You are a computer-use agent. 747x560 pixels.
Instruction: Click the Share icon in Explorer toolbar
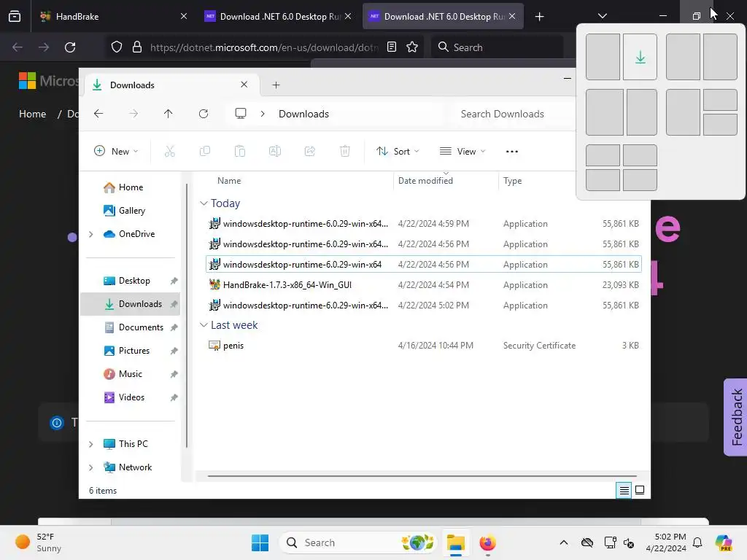click(x=309, y=152)
